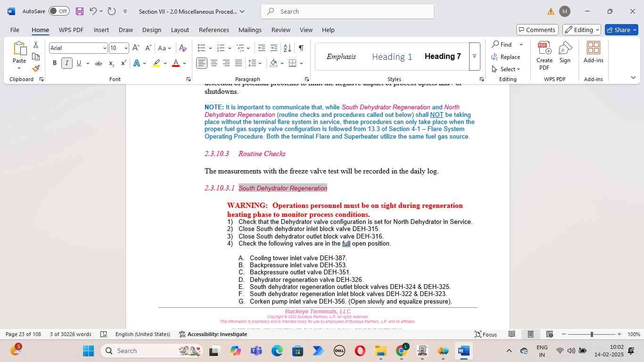
Task: Apply the Heading 1 style
Action: (392, 57)
